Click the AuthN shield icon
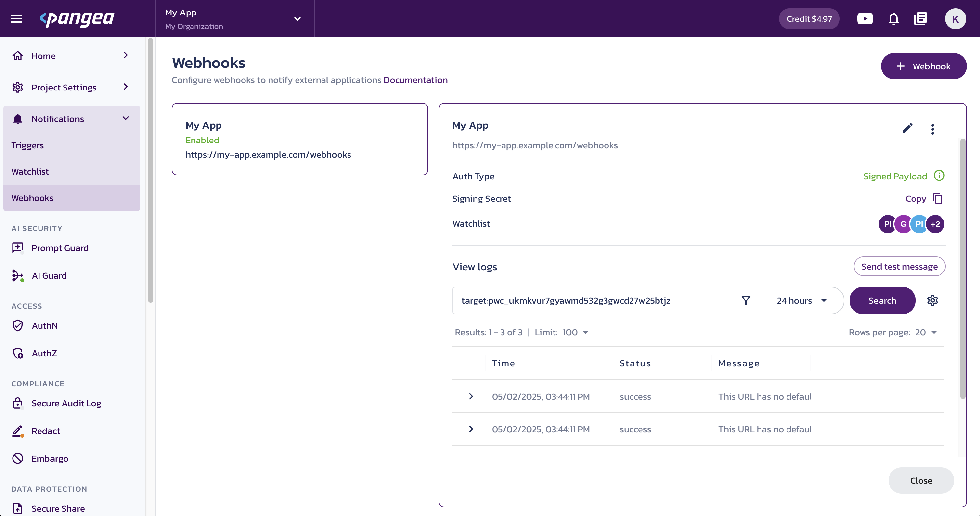980x516 pixels. pos(18,326)
